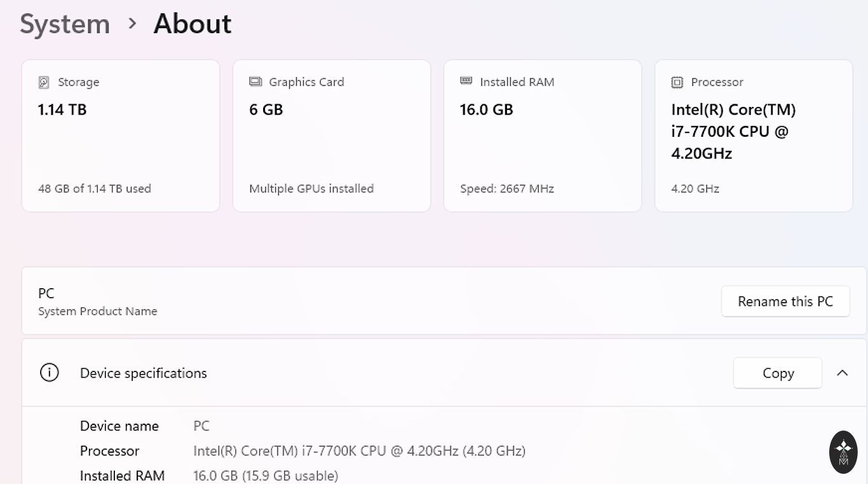The height and width of the screenshot is (484, 868).
Task: Click the round black logo badge
Action: [x=843, y=452]
